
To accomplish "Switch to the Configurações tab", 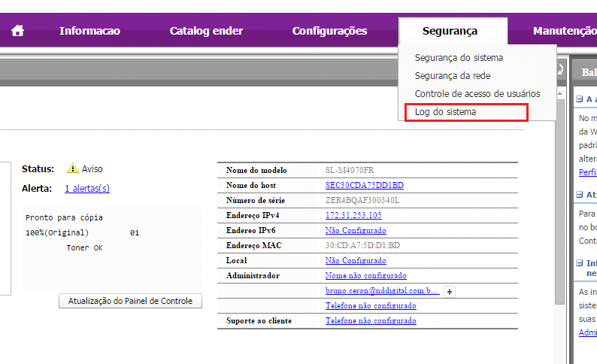I will (x=329, y=31).
